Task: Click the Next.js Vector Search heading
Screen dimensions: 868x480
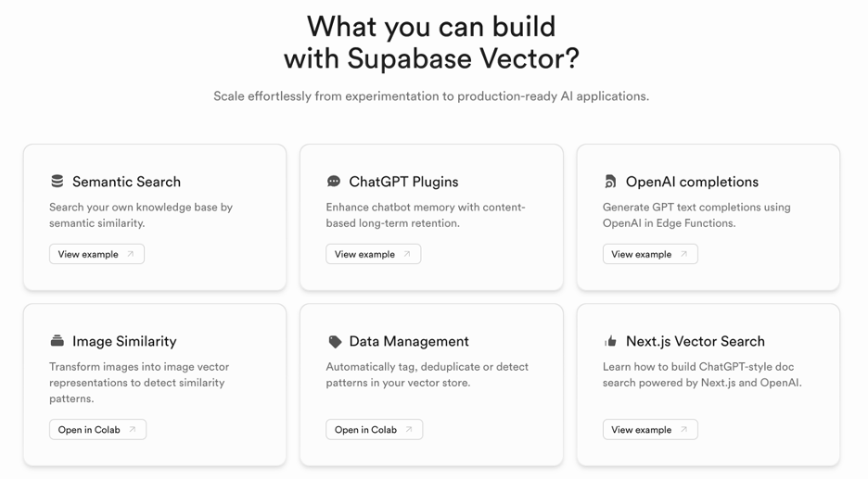Action: click(695, 341)
